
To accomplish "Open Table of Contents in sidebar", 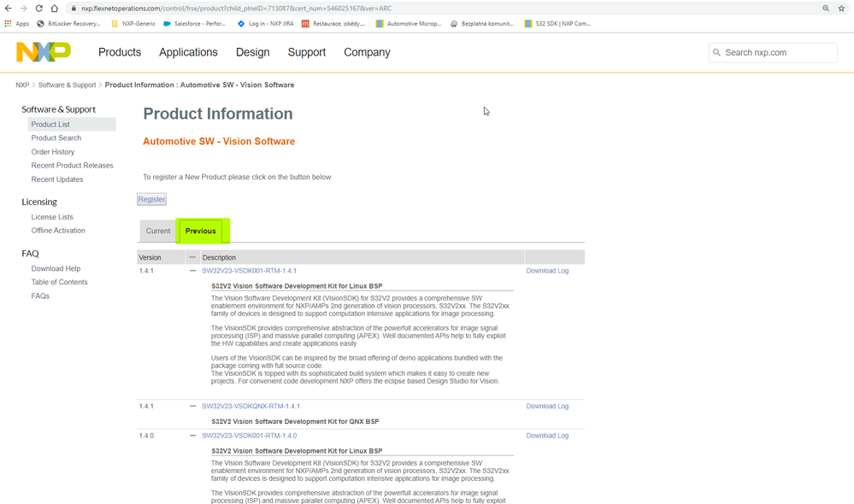I will 59,282.
